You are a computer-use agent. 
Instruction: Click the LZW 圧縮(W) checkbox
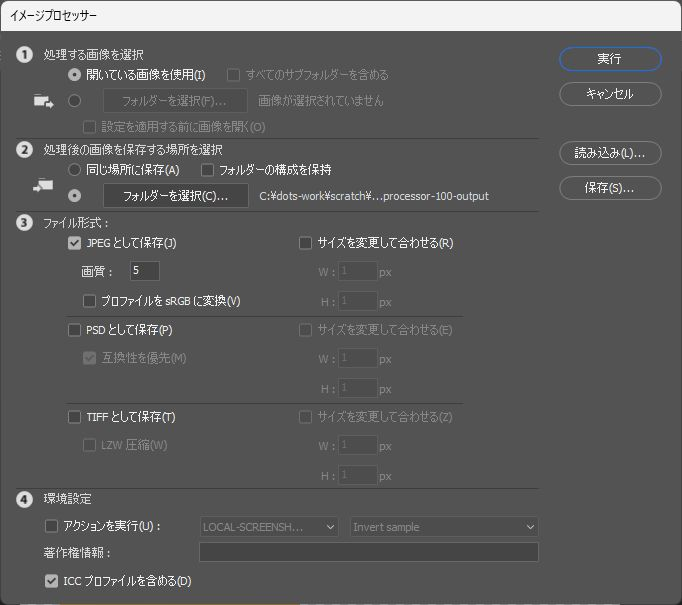click(89, 445)
